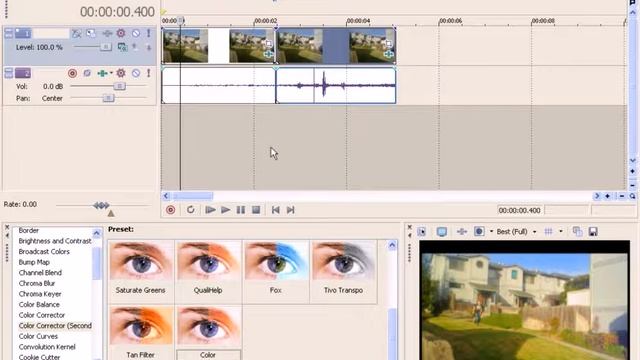Screen dimensions: 640x360
Task: Stop playback
Action: (x=256, y=210)
